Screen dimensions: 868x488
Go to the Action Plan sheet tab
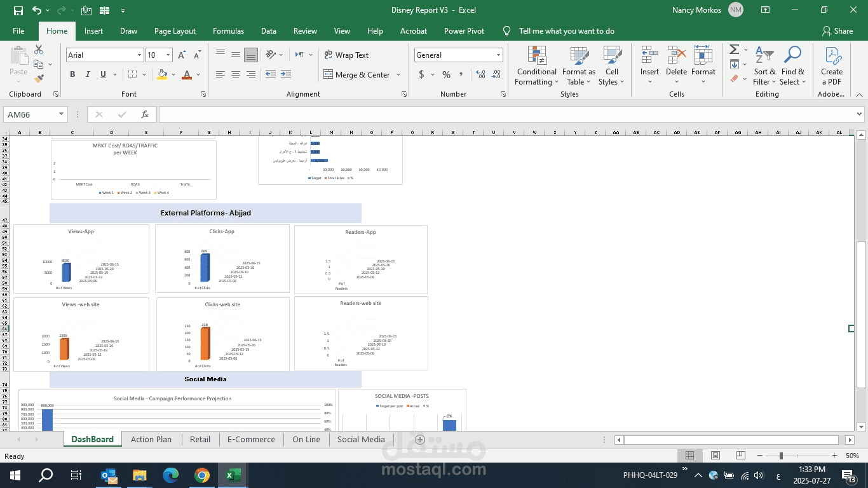tap(151, 440)
